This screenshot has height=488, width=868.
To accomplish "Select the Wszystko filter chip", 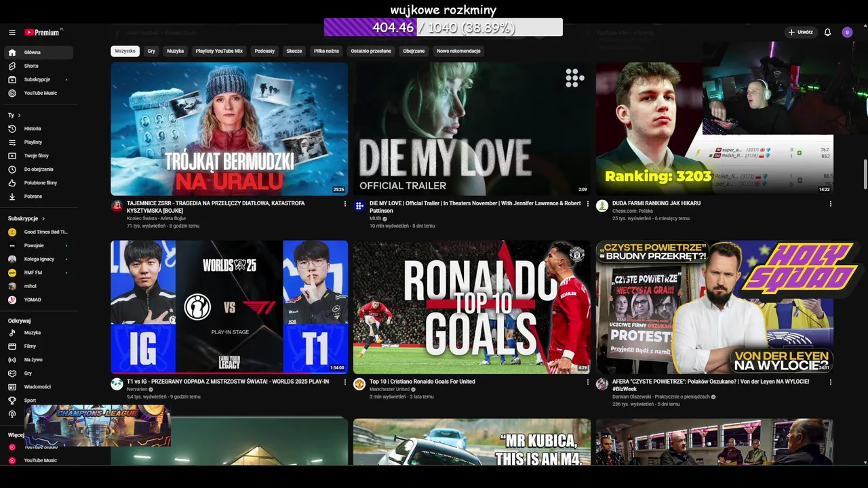I will [x=125, y=51].
